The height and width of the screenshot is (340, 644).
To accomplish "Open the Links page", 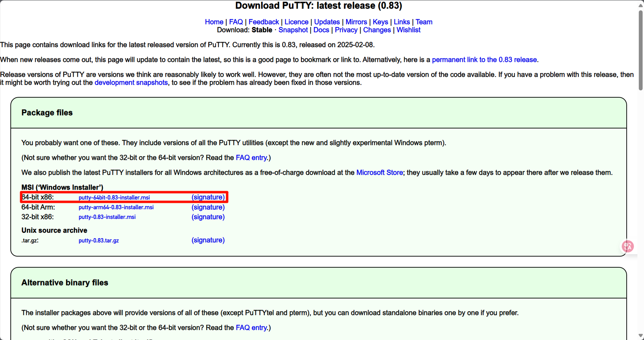I will pyautogui.click(x=402, y=22).
